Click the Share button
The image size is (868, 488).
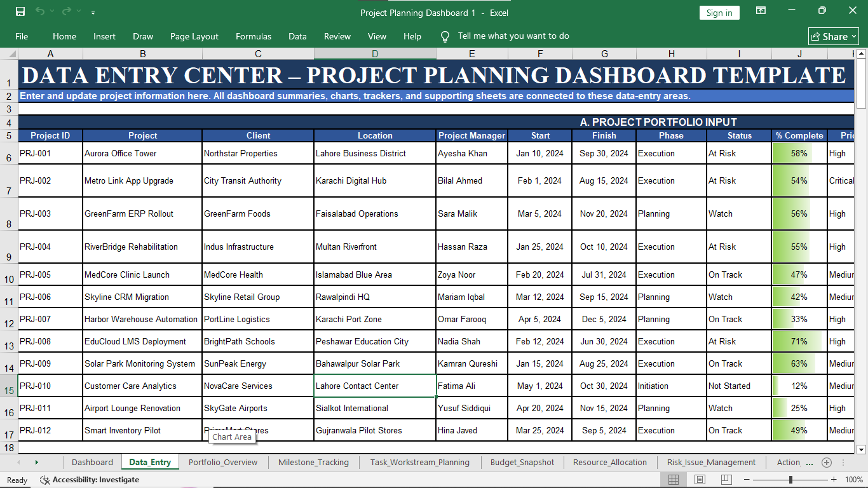pos(834,36)
